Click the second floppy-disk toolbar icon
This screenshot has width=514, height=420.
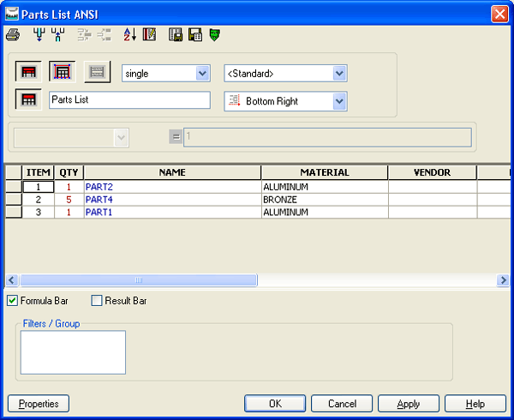(x=194, y=35)
